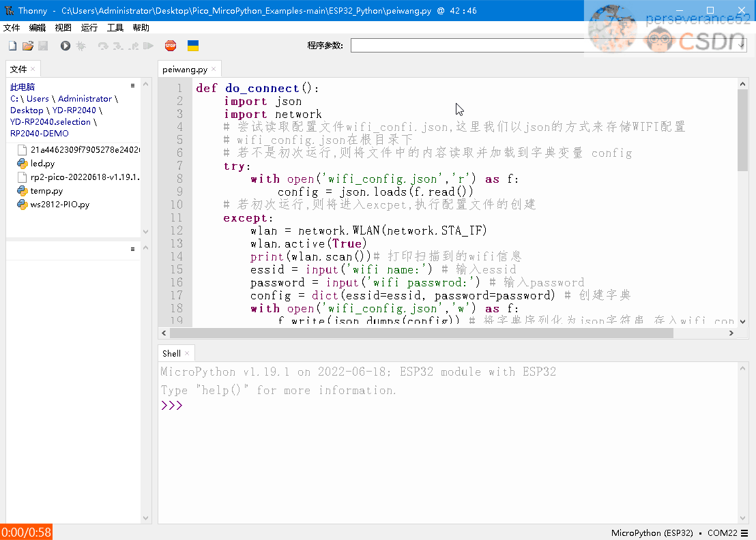Select ws2812-PIO.py in file list
756x540 pixels.
pyautogui.click(x=60, y=205)
